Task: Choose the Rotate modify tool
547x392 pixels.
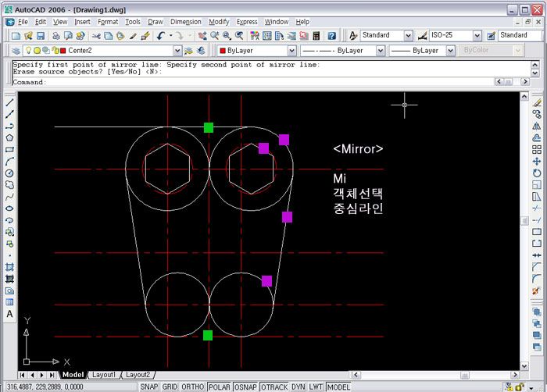Action: tap(537, 173)
